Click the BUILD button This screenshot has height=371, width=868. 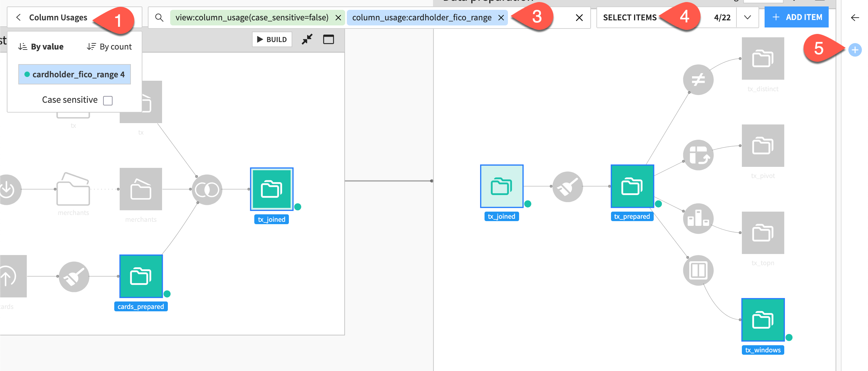(272, 39)
